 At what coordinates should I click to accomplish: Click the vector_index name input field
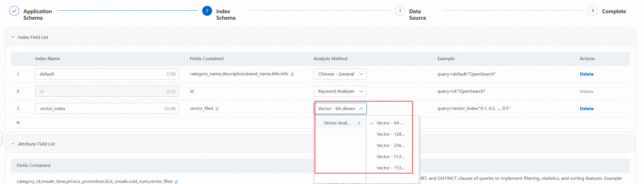tap(99, 109)
